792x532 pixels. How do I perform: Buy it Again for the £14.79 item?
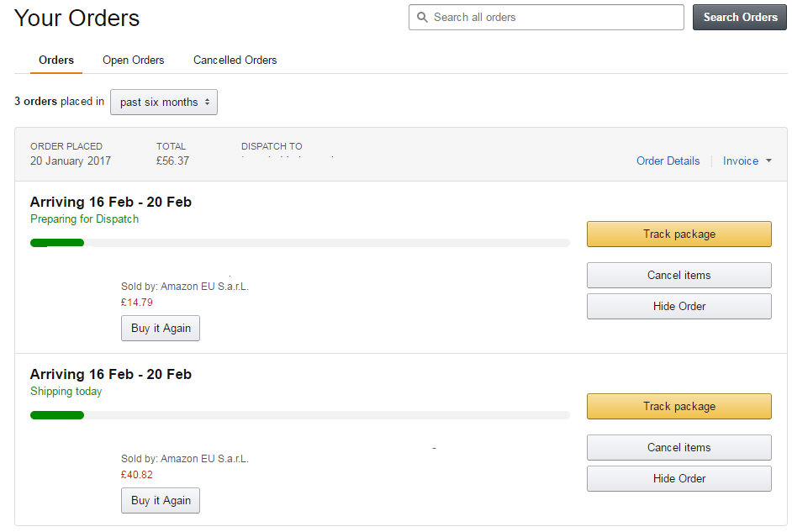[x=161, y=328]
